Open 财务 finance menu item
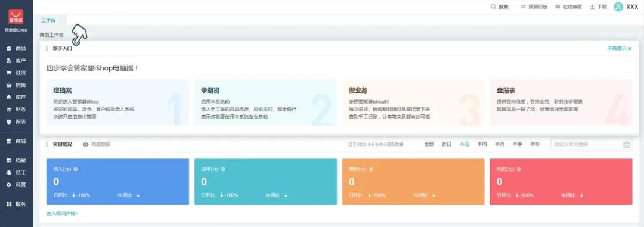The image size is (644, 227). pyautogui.click(x=17, y=110)
